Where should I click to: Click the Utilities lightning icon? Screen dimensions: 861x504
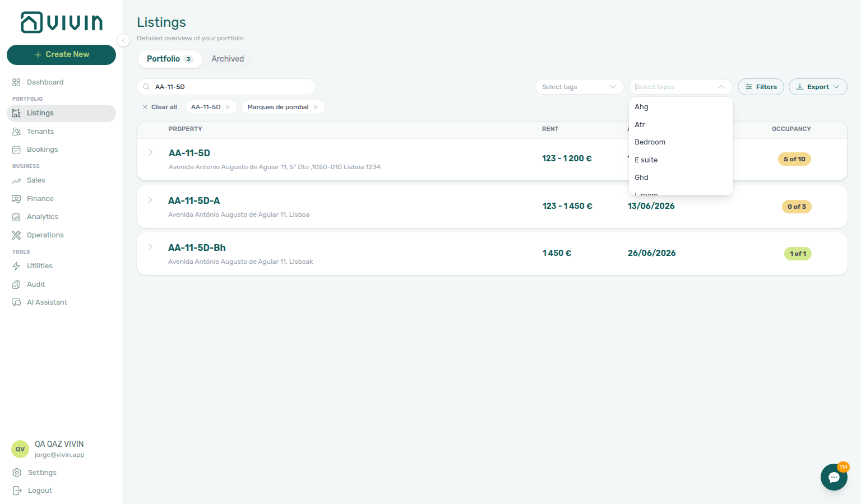(16, 266)
